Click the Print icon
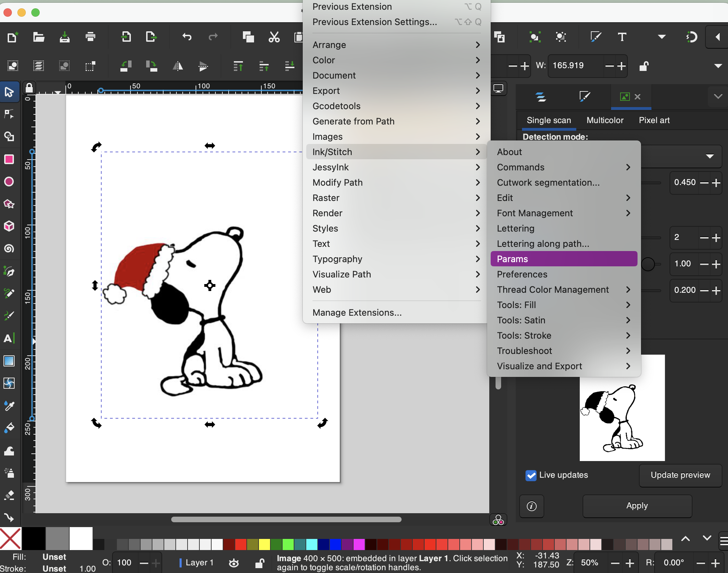 click(90, 37)
